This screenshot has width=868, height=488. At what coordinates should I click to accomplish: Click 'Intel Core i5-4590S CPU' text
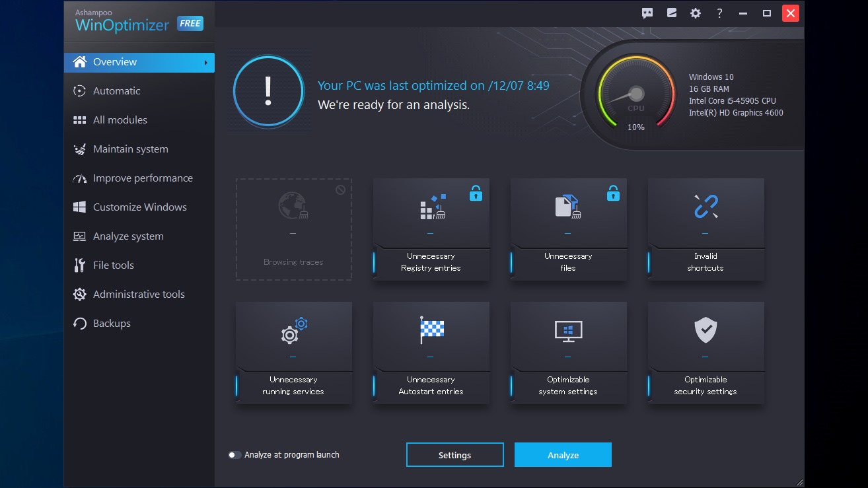(x=733, y=101)
